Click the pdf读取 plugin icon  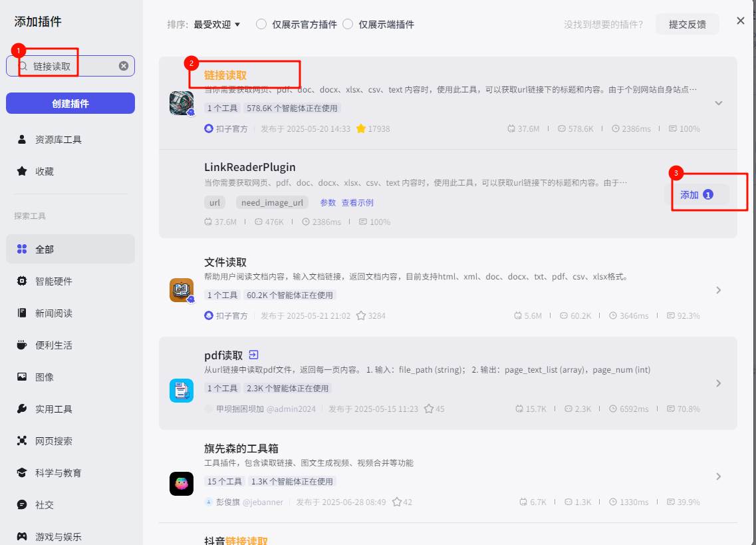click(182, 391)
